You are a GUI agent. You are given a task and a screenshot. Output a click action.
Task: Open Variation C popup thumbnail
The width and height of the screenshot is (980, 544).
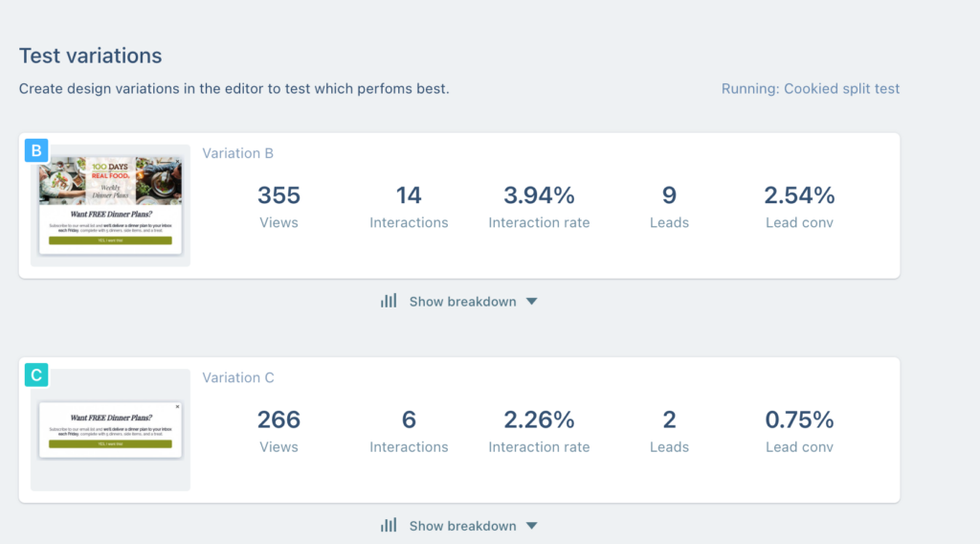point(110,430)
